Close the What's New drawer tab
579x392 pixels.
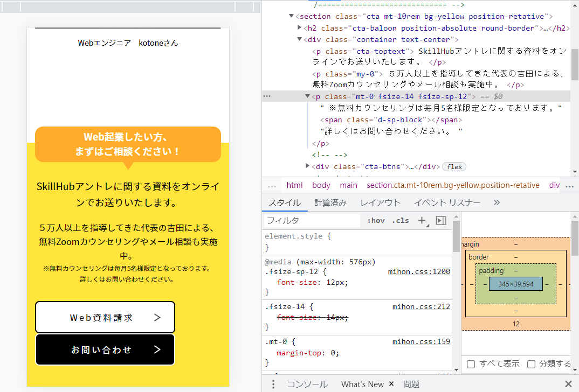391,384
